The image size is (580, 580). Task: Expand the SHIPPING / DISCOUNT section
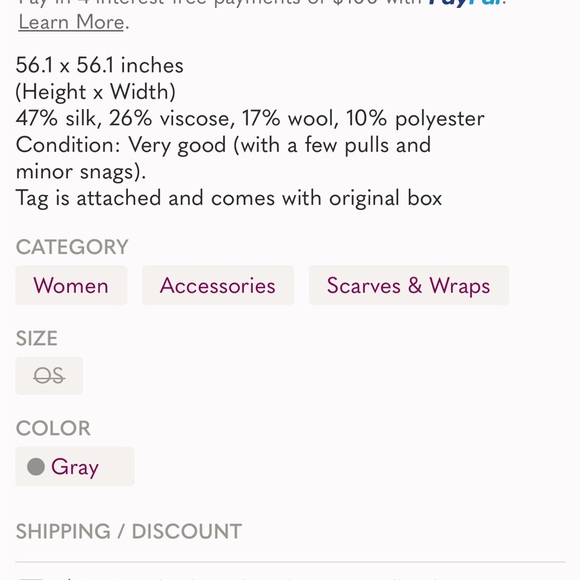129,531
